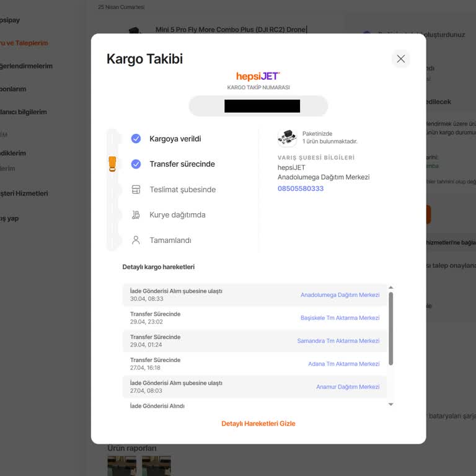Viewport: 476px width, 476px height.
Task: Click the Kurye dağıtımda step label
Action: [177, 214]
